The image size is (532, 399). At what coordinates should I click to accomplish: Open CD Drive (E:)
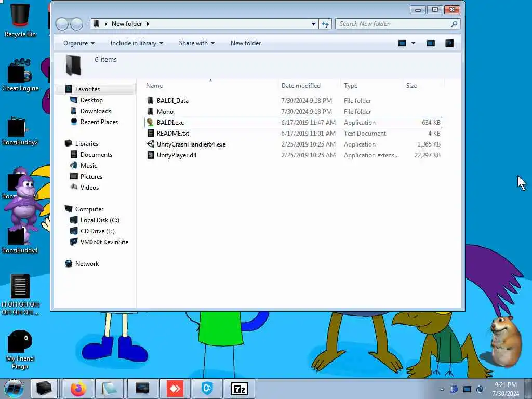click(x=97, y=231)
